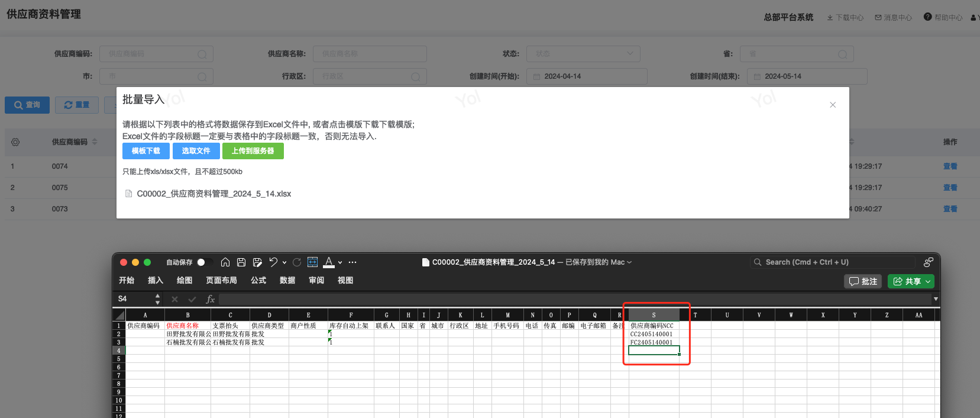Click the fit-width icon in Excel toolbar
Viewport: 980px width, 418px height.
pos(313,262)
